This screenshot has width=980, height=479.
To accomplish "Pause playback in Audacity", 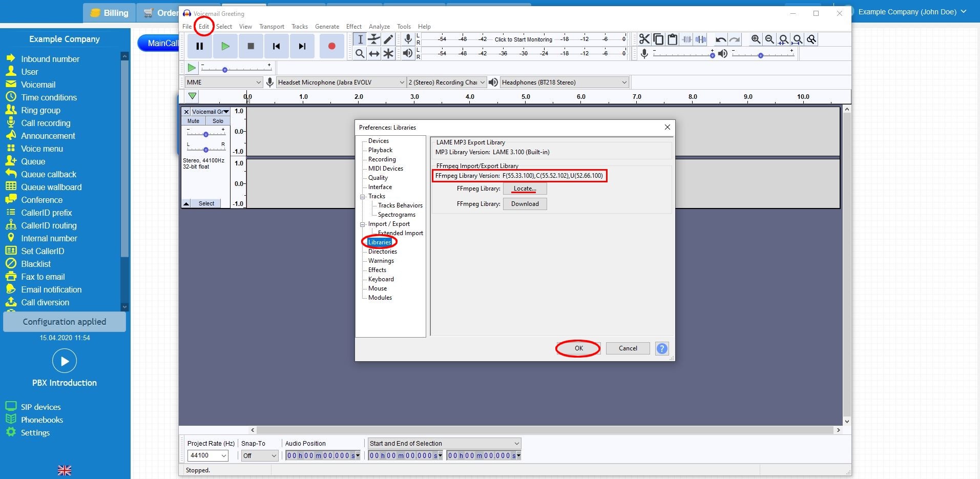I will tap(200, 46).
